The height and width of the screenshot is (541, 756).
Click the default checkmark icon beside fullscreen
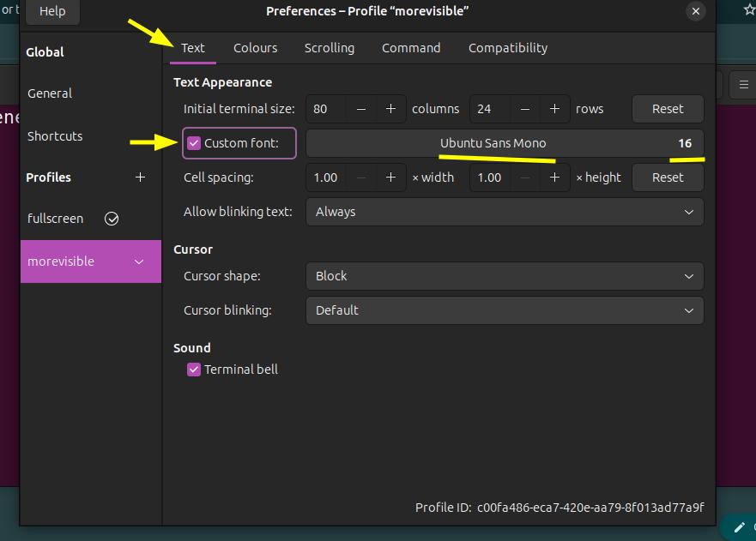[x=112, y=219]
